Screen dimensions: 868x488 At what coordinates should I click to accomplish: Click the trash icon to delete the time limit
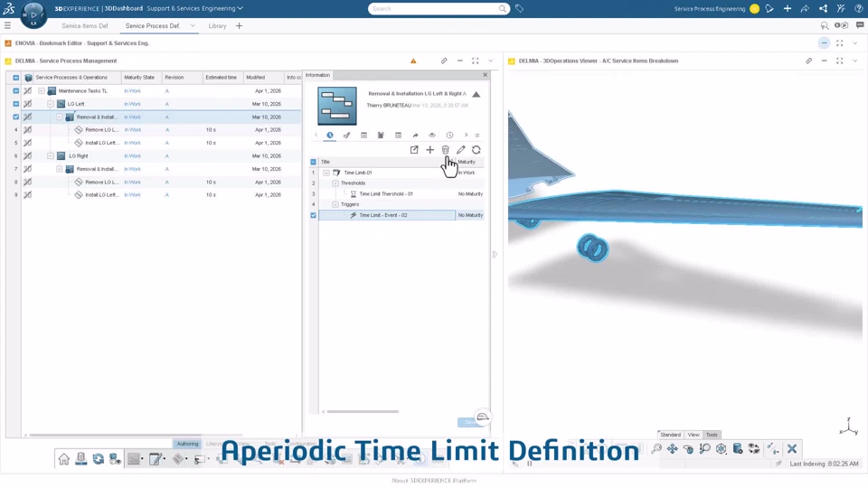445,149
